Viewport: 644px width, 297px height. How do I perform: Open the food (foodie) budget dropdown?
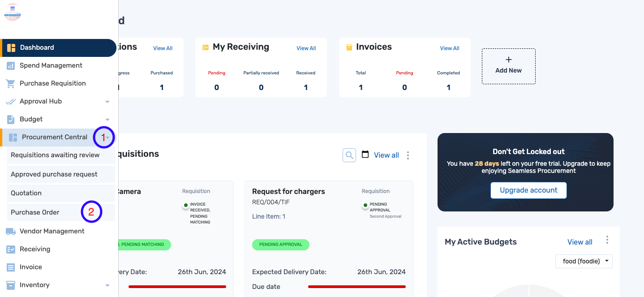click(584, 261)
